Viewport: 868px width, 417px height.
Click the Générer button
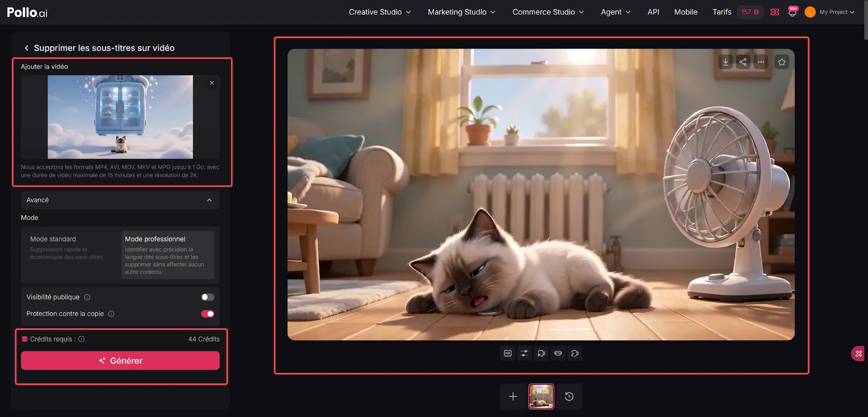(x=120, y=361)
